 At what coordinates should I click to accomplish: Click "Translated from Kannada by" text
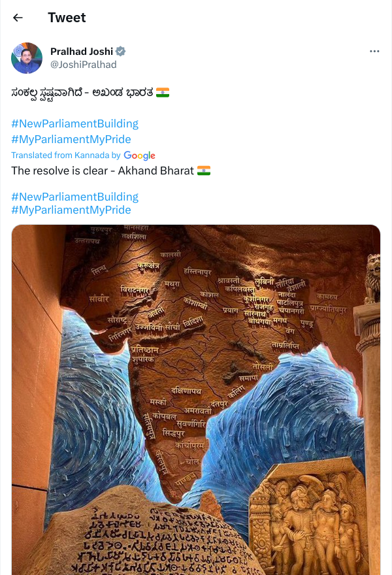(x=65, y=155)
